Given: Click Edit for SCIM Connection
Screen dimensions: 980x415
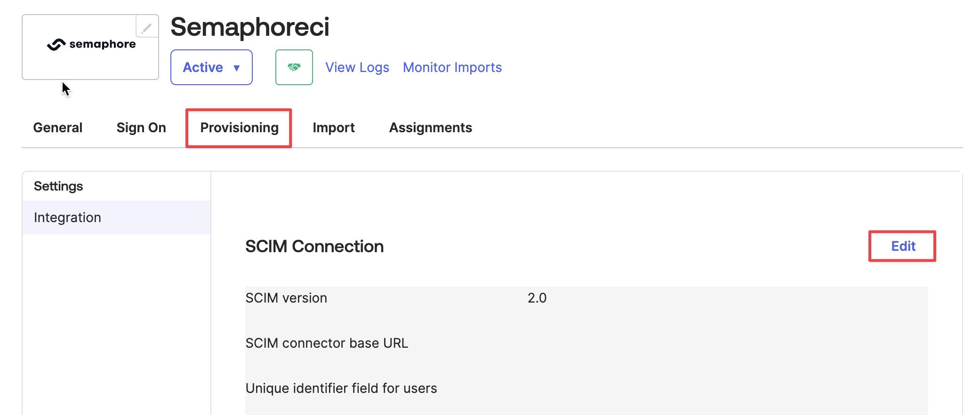Looking at the screenshot, I should pos(903,246).
